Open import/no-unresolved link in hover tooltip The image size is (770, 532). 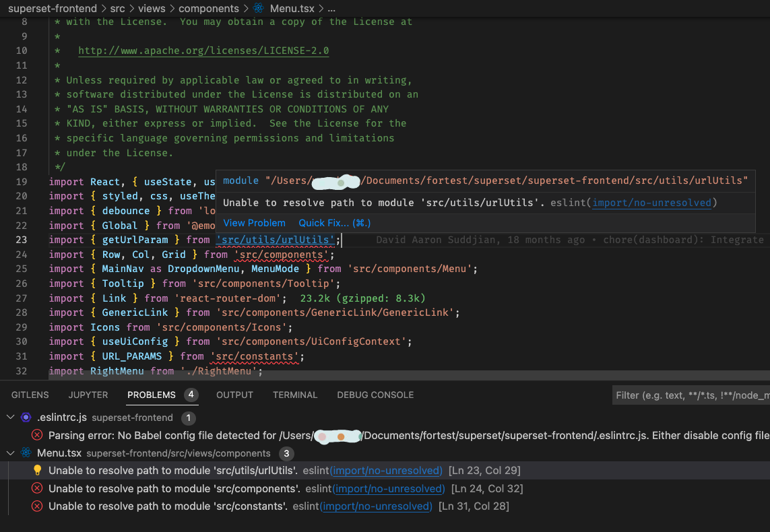coord(651,203)
